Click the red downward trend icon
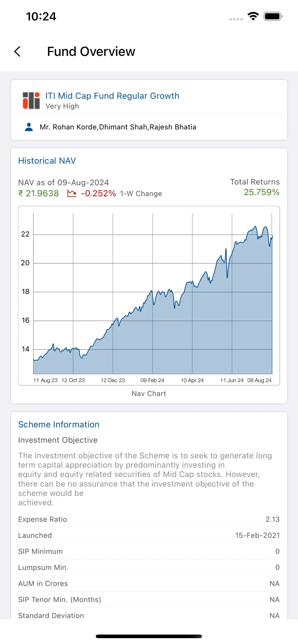Viewport: 298px width, 644px height. coord(72,193)
